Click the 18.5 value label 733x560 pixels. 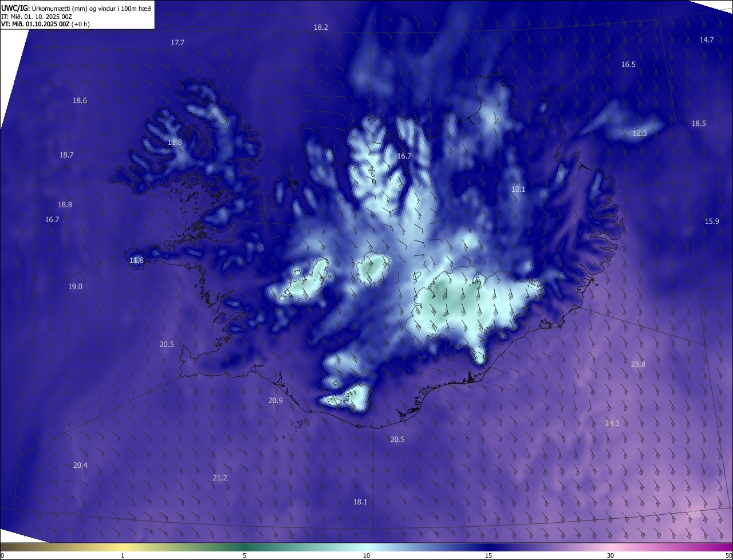coord(699,124)
